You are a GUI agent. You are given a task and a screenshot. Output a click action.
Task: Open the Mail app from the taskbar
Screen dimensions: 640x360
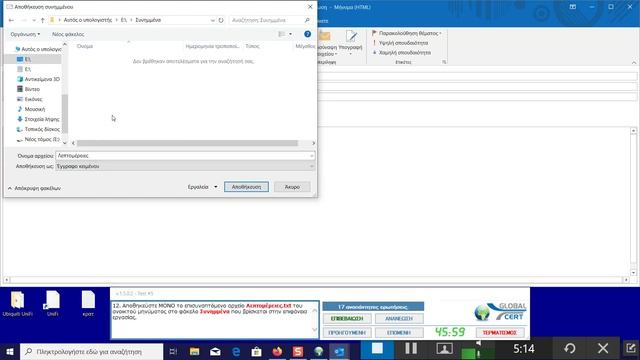(215, 351)
